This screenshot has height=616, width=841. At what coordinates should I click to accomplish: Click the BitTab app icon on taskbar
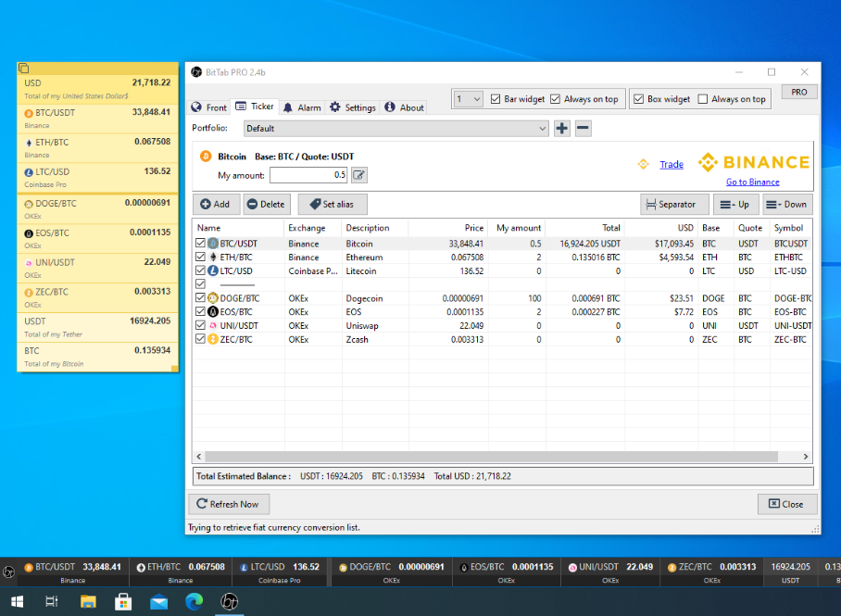230,601
